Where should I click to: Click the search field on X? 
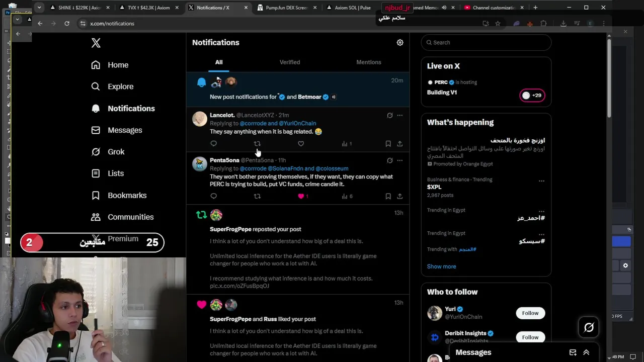point(486,43)
